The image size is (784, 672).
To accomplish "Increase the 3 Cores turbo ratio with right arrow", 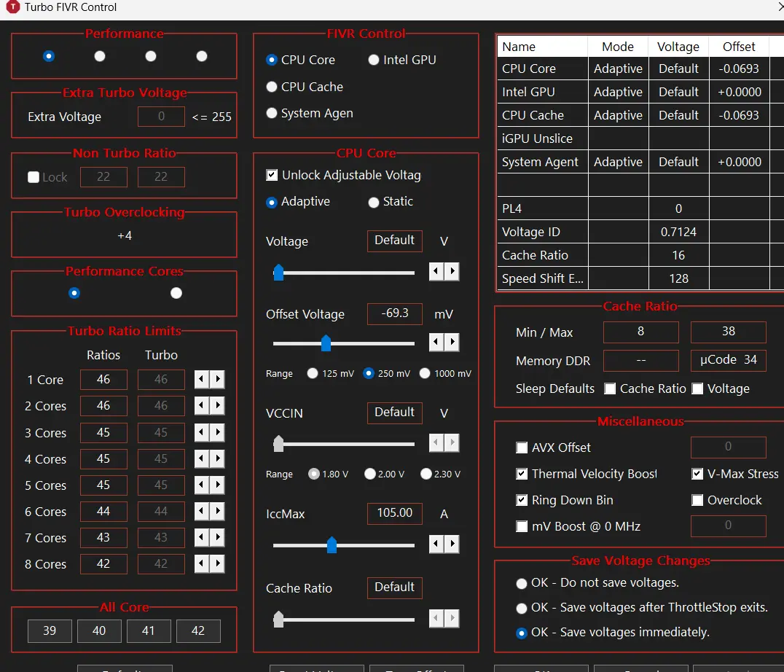I will click(218, 432).
